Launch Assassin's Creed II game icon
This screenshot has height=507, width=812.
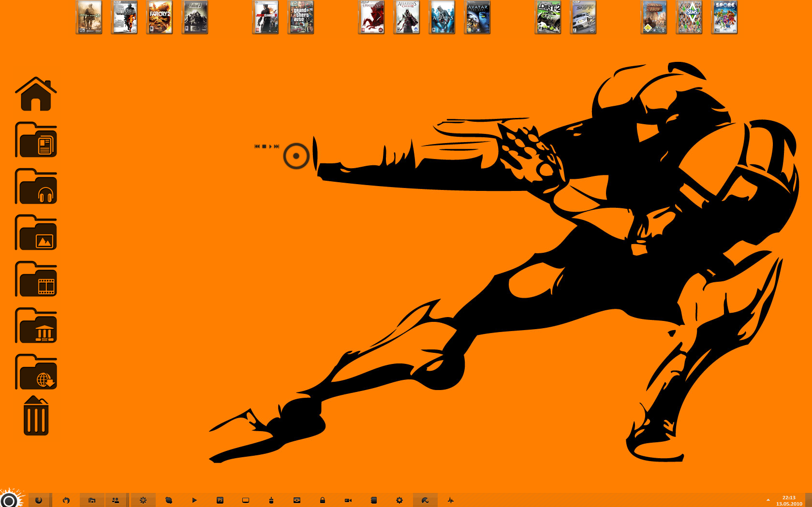click(407, 17)
